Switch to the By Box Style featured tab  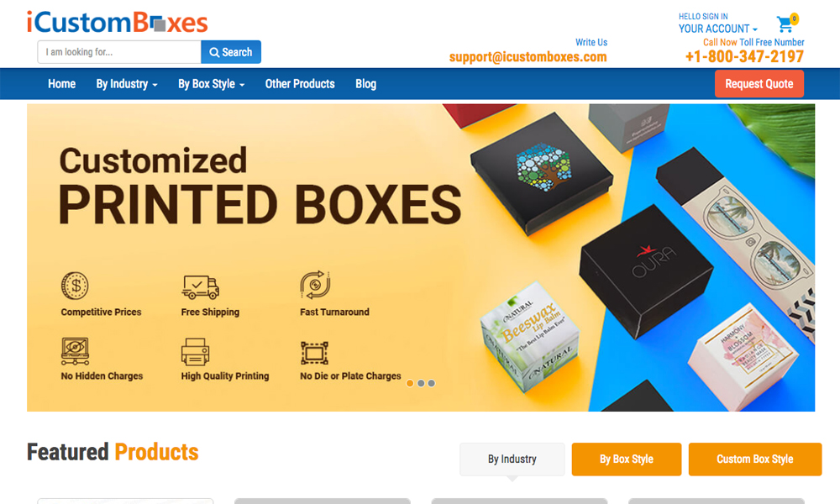click(627, 459)
